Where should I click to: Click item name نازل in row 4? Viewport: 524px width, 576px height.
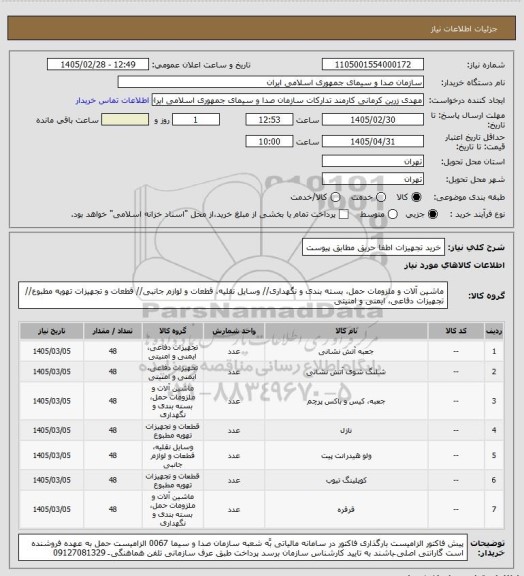pyautogui.click(x=346, y=430)
